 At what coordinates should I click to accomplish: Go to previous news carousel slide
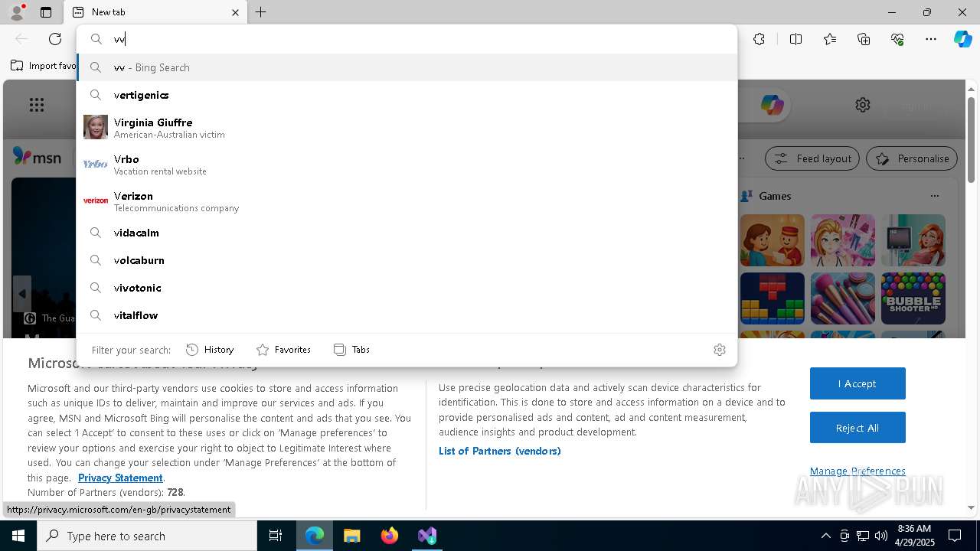click(21, 294)
